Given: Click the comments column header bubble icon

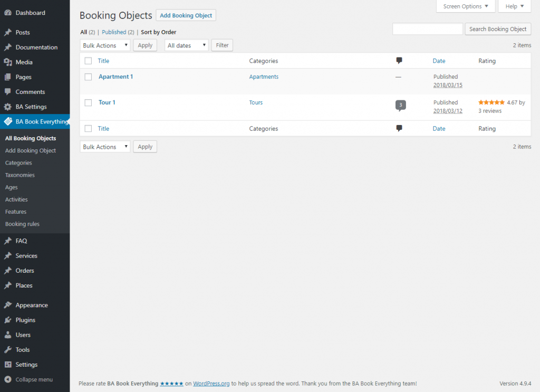Looking at the screenshot, I should [399, 61].
